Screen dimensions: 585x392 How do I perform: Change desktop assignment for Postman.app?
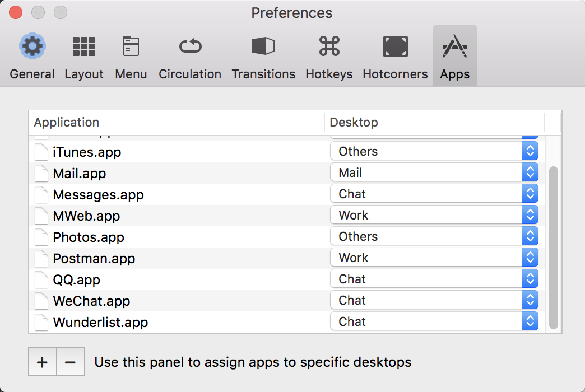coord(434,258)
